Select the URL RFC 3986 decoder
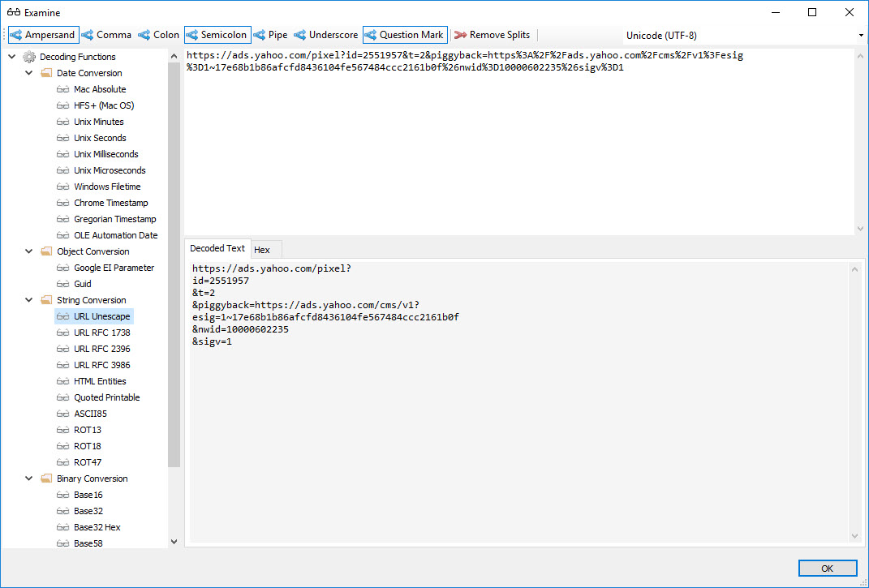869x588 pixels. tap(102, 365)
